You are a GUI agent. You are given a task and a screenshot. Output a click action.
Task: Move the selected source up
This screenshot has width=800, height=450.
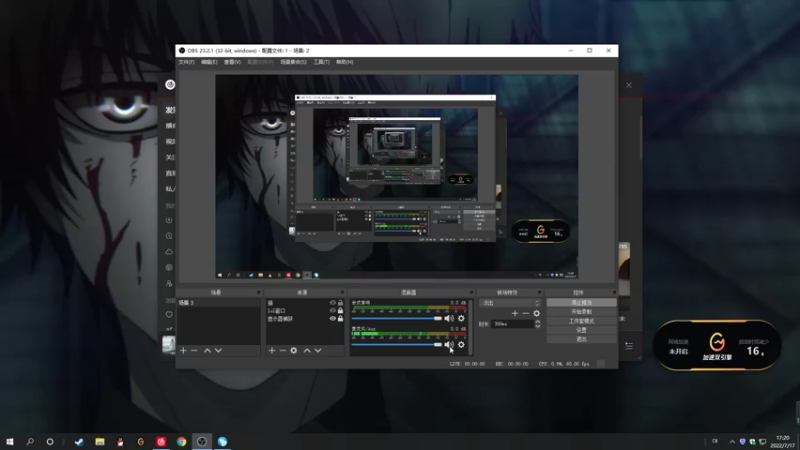(307, 351)
